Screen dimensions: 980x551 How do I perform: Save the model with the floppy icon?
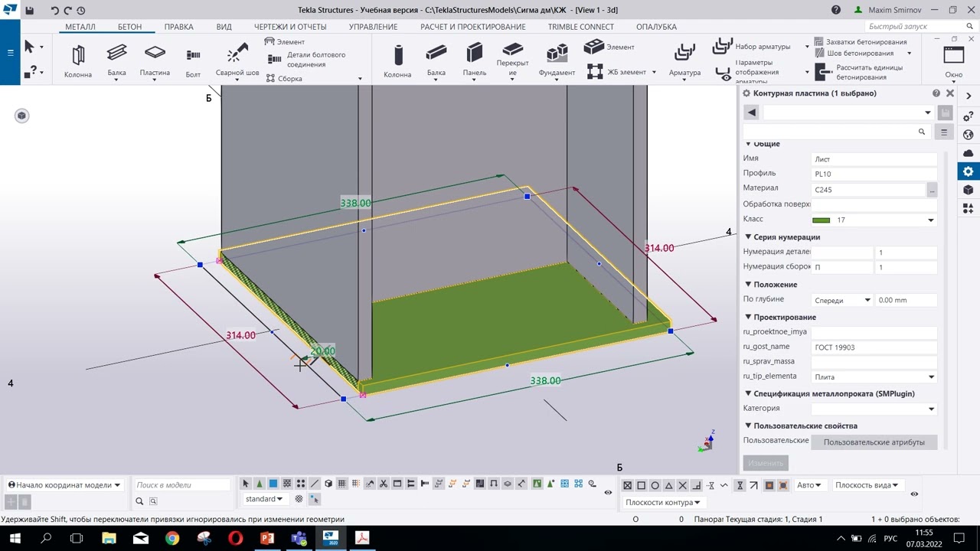29,11
